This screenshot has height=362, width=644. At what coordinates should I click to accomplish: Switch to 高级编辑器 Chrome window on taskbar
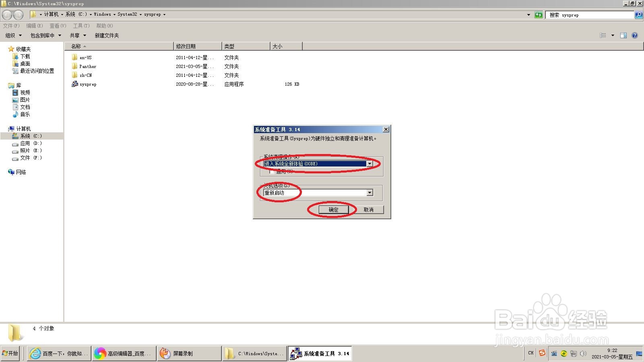click(x=124, y=353)
